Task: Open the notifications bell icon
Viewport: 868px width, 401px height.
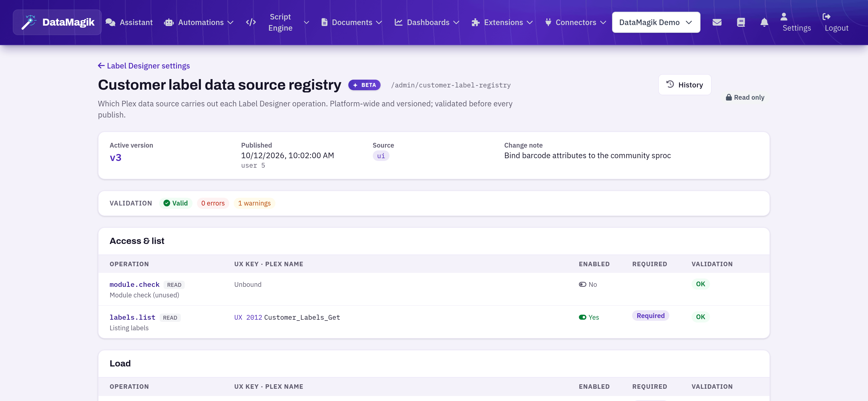Action: pos(764,22)
